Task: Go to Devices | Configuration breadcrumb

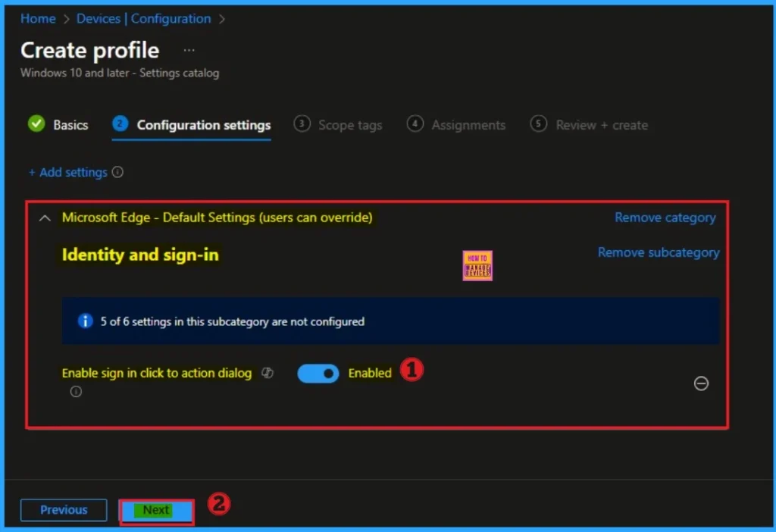Action: [x=143, y=19]
